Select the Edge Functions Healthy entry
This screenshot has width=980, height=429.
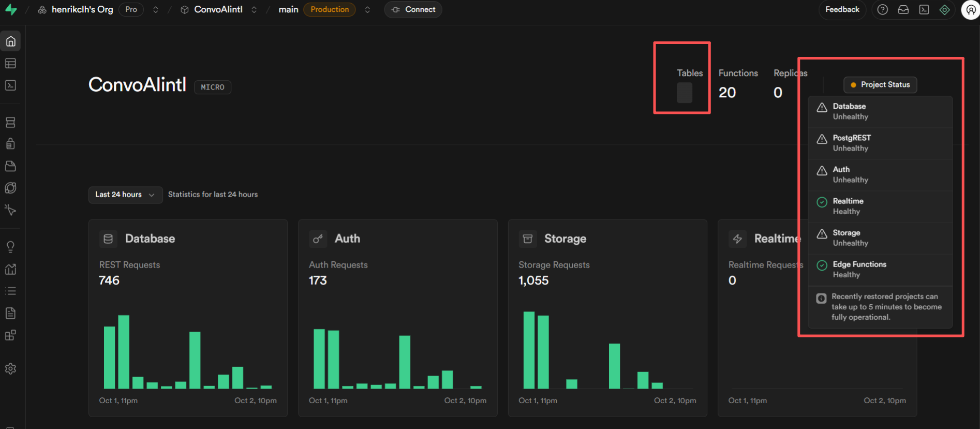[880, 270]
